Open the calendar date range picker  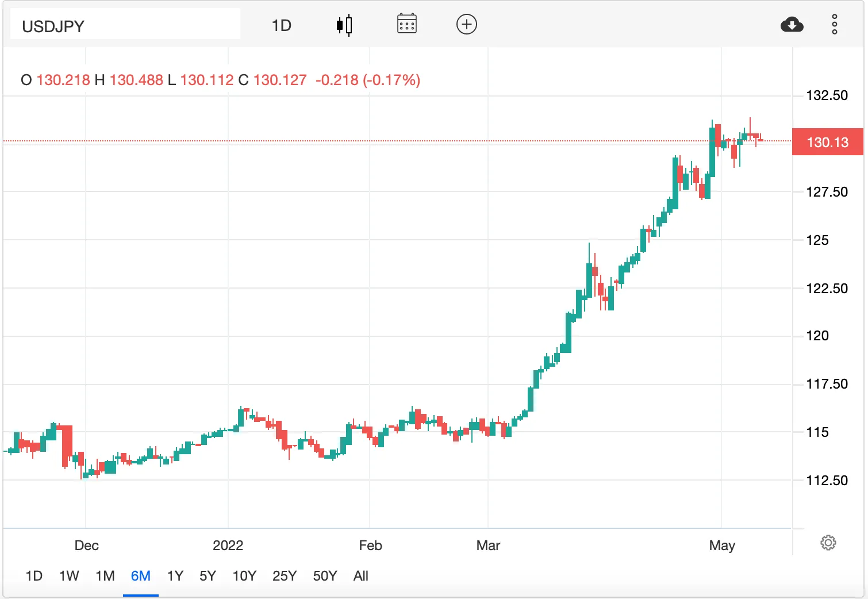(407, 24)
